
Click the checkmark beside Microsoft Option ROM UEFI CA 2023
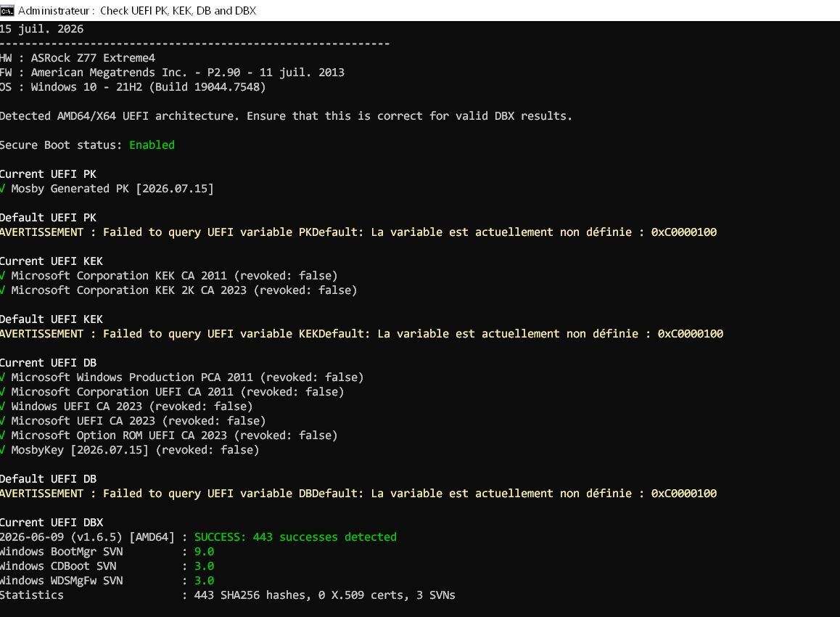[2, 436]
